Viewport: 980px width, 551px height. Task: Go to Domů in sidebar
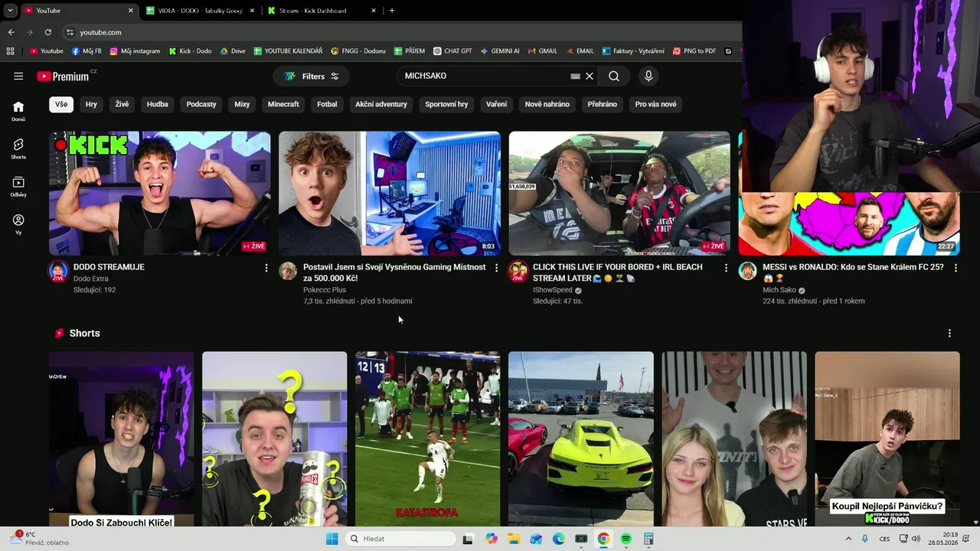18,111
